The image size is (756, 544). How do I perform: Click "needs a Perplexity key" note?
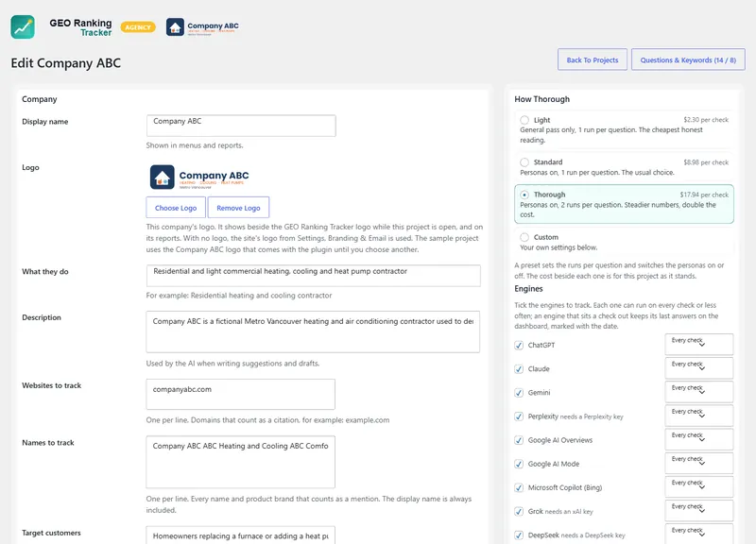592,416
